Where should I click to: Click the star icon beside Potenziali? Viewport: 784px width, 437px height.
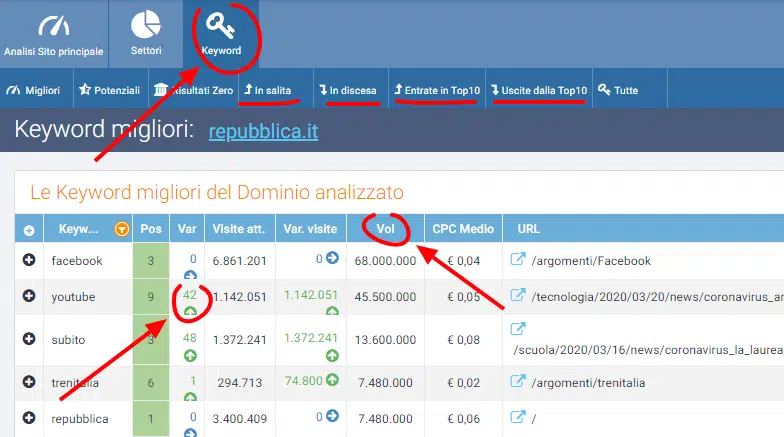(x=85, y=90)
